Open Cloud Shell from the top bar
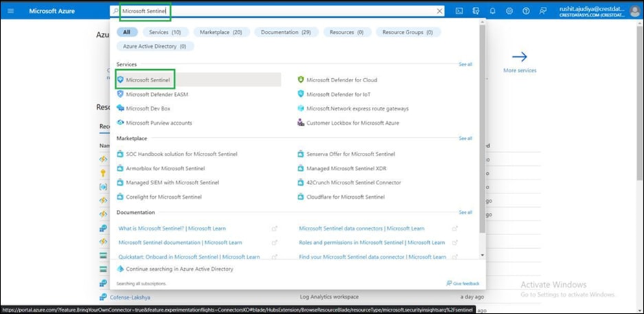644x314 pixels. point(459,11)
